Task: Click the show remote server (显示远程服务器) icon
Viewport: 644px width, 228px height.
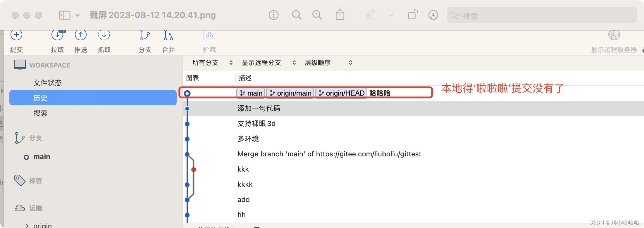Action: tap(614, 35)
